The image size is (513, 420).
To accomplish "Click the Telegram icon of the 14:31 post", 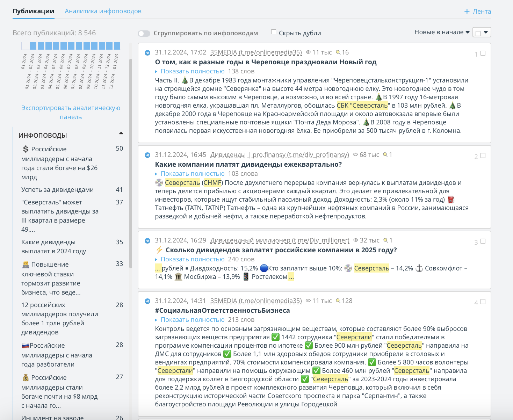I will 147,301.
